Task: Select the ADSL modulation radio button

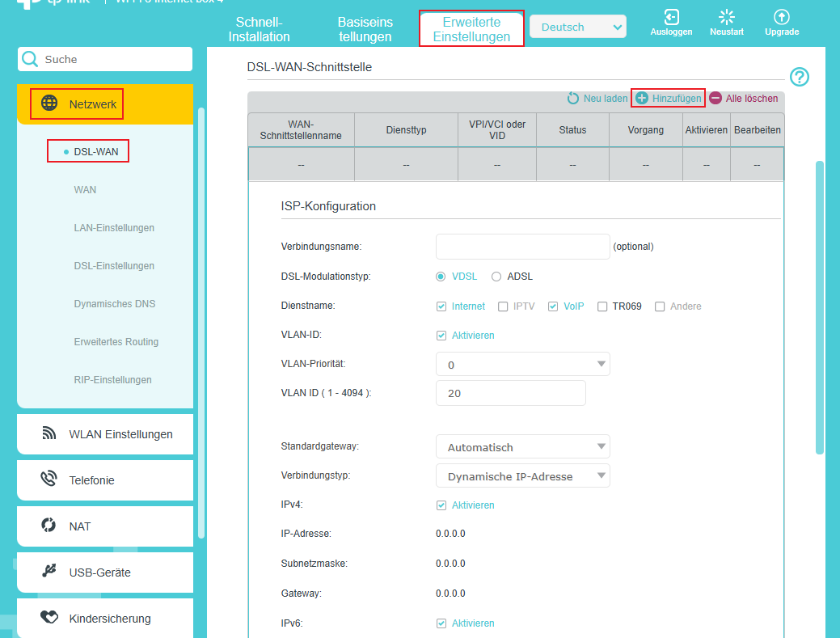Action: [496, 277]
